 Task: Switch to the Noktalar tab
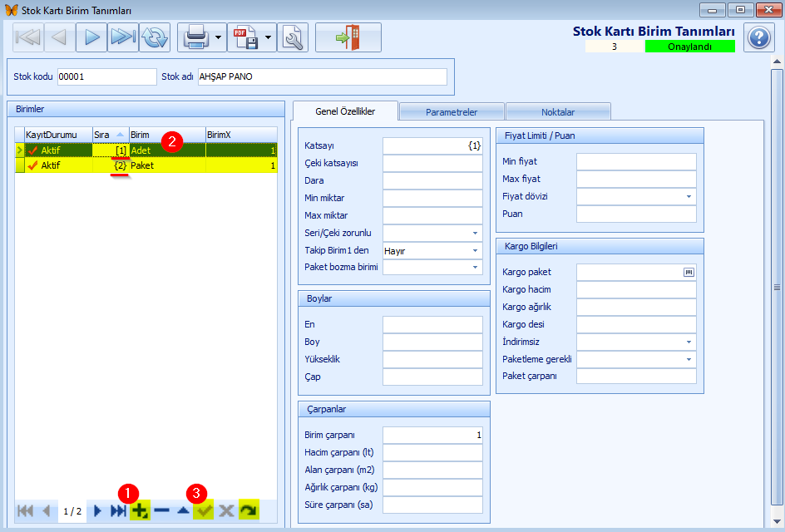[557, 111]
